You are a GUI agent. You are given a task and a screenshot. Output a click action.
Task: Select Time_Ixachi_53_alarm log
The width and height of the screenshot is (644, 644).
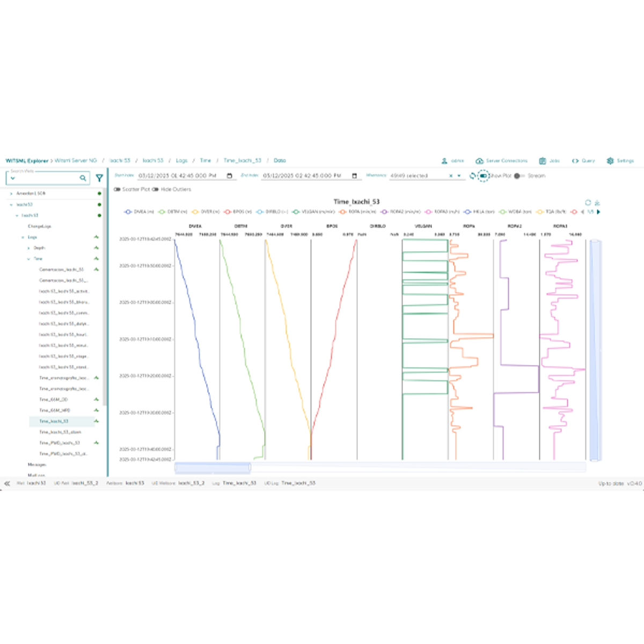pos(60,432)
